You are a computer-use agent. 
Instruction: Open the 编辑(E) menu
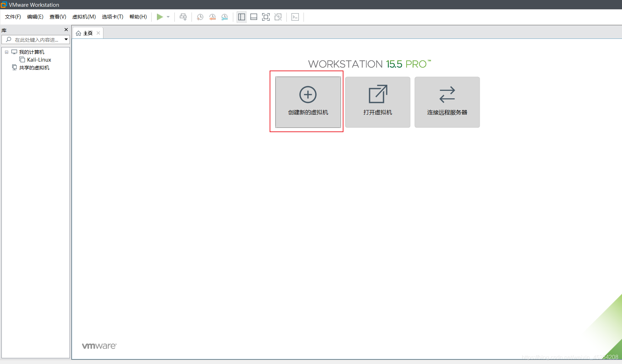(x=35, y=17)
